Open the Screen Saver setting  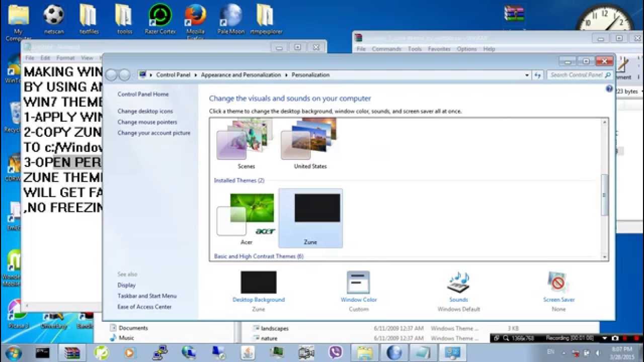tap(558, 292)
